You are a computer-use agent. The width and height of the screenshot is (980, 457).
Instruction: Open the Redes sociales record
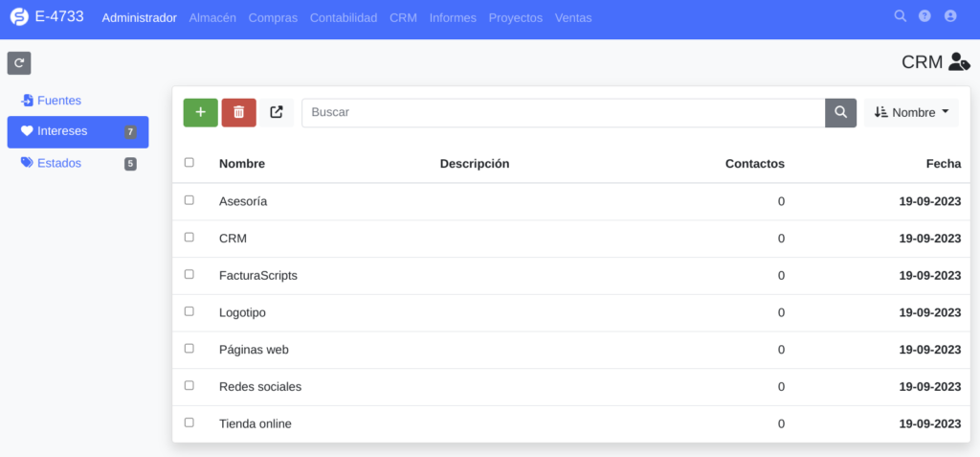pos(260,386)
